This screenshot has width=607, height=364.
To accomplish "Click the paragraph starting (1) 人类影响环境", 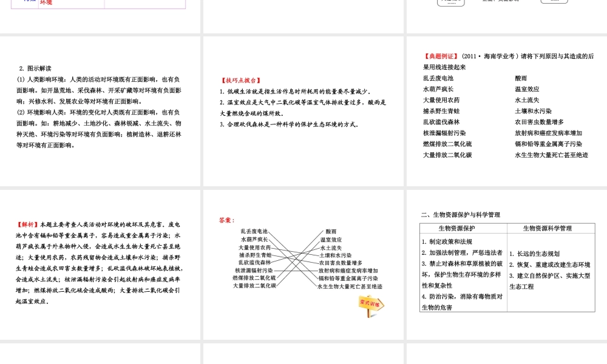I will pos(99,90).
